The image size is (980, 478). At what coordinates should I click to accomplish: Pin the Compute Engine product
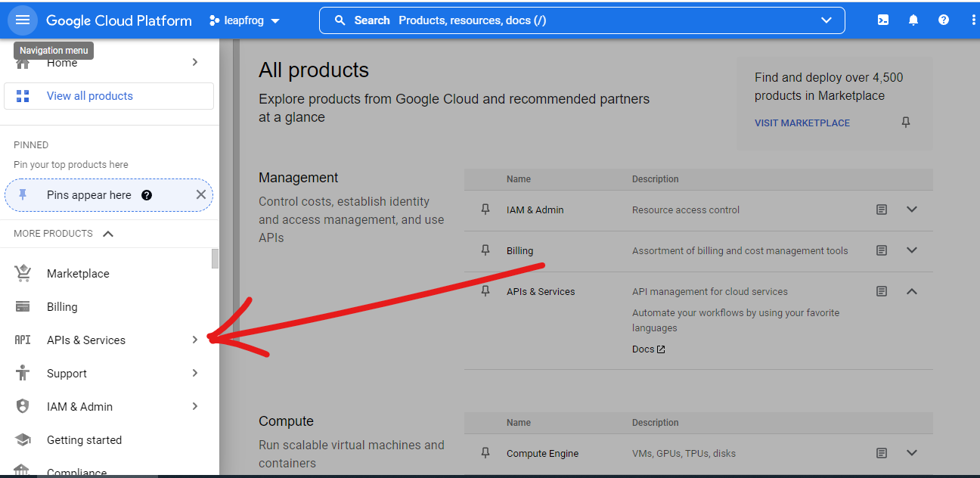(x=485, y=453)
